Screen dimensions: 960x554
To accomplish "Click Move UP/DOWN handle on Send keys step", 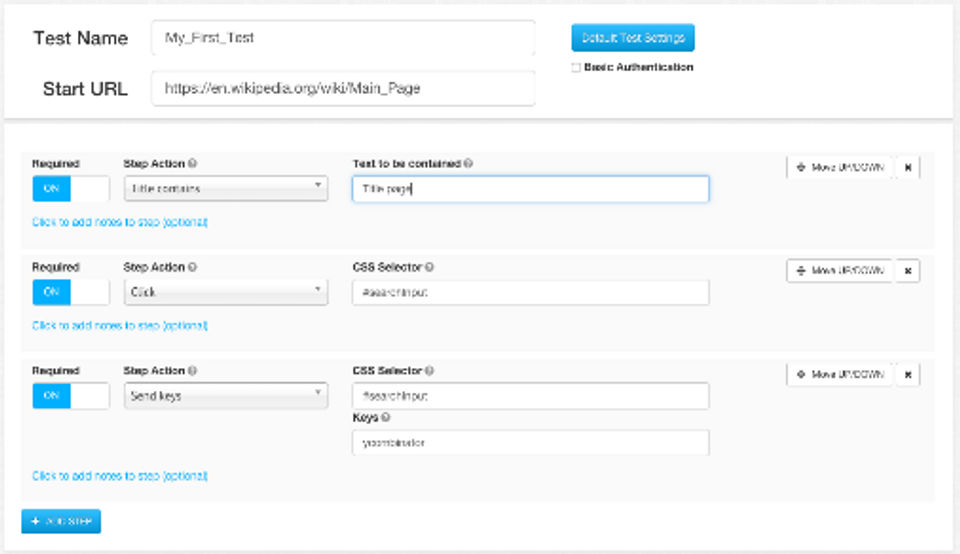I will [839, 375].
